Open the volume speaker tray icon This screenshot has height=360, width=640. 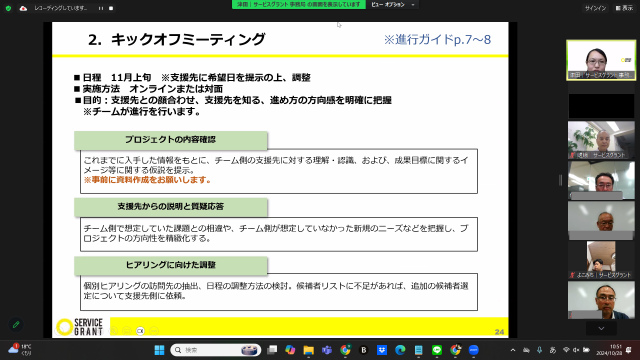point(576,350)
